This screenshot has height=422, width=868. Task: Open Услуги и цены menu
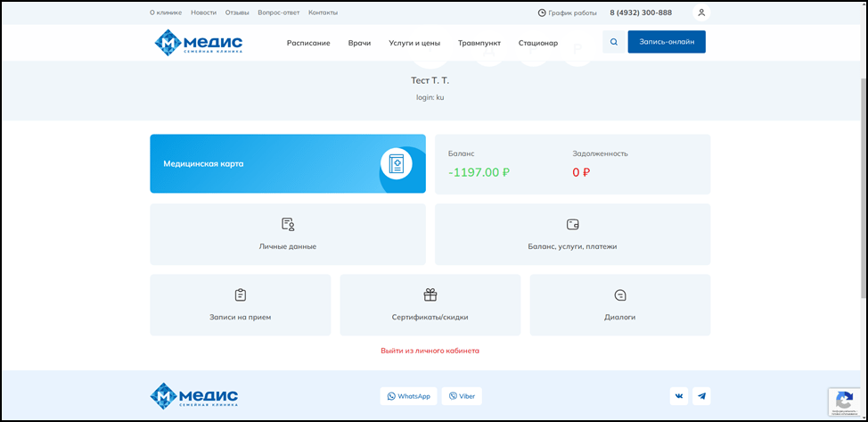click(x=414, y=43)
